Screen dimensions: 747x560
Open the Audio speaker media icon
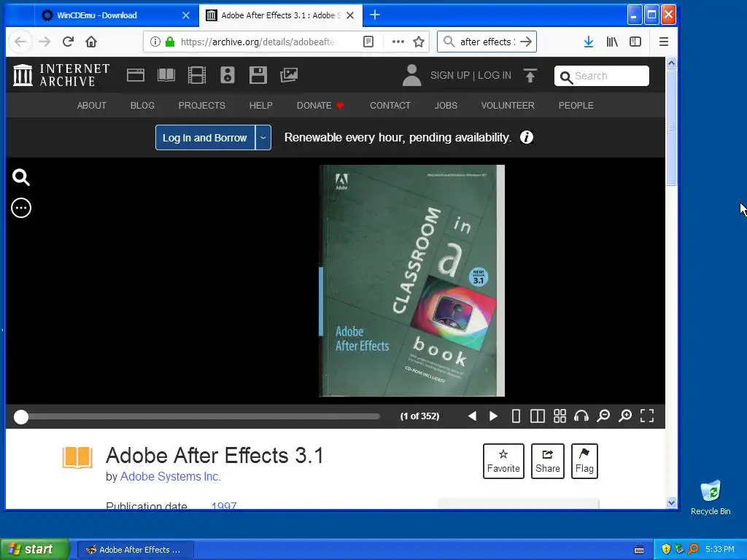pyautogui.click(x=228, y=75)
